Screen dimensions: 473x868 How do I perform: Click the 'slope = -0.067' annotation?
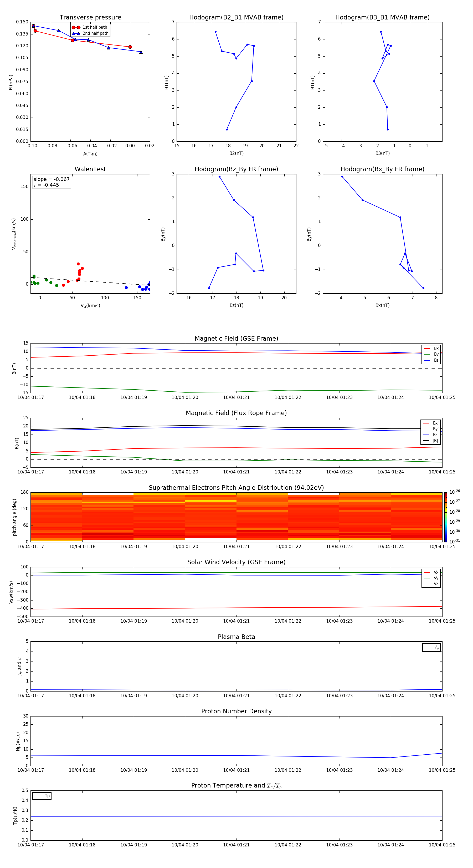click(52, 179)
